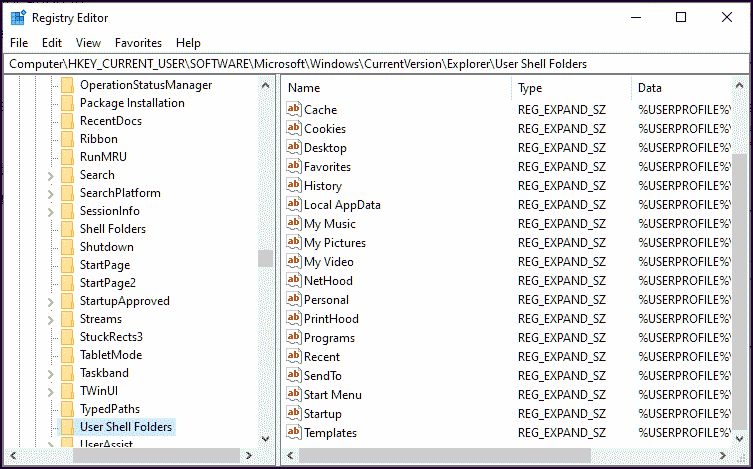Click the string icon beside Local AppData

pos(293,204)
